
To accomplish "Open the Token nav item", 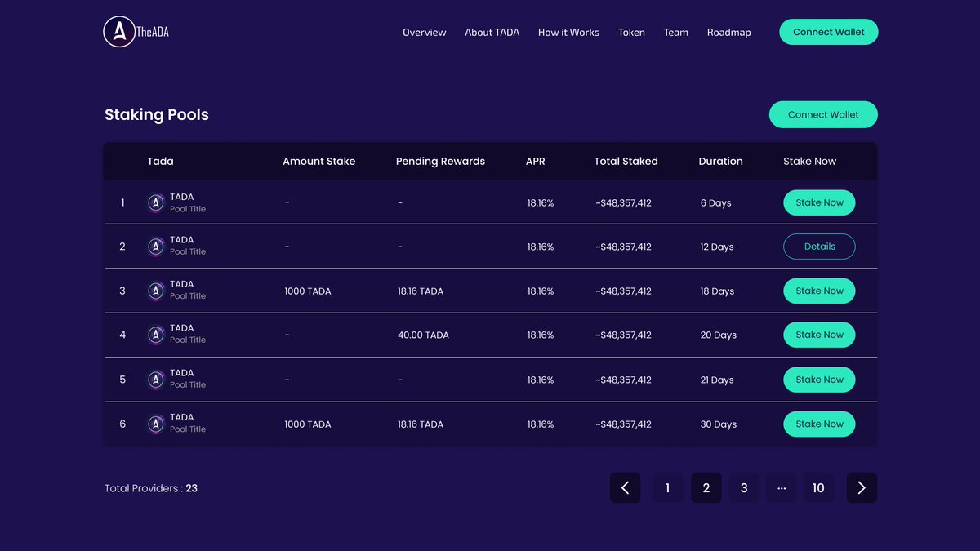I will pos(631,33).
